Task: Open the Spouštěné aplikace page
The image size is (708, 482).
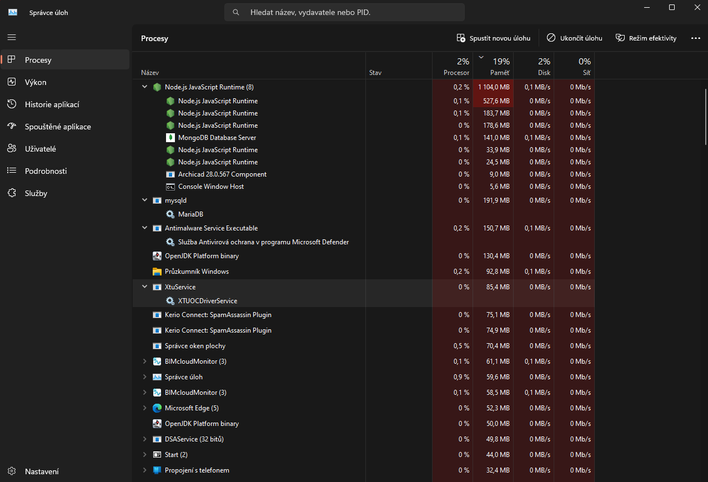Action: coord(65,126)
